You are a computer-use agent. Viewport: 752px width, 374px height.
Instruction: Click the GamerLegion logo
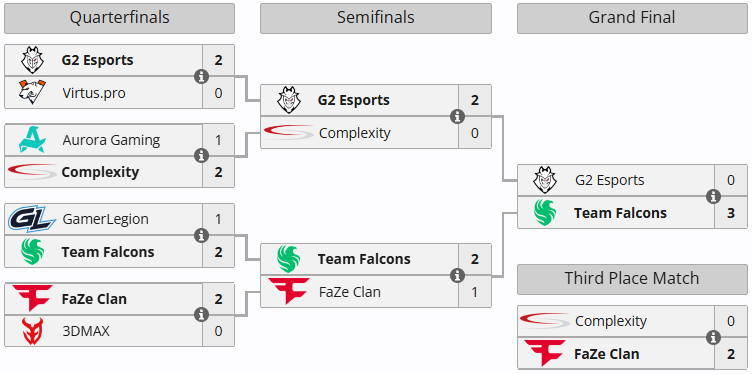(32, 219)
